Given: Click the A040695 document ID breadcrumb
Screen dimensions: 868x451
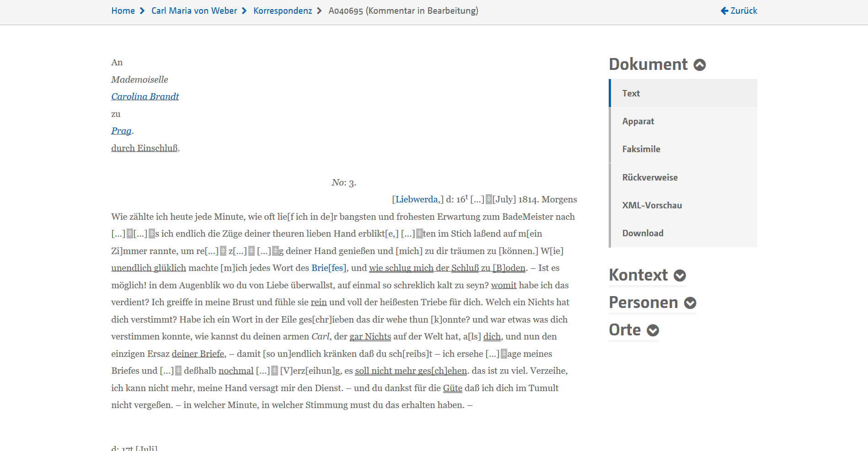Looking at the screenshot, I should (403, 11).
